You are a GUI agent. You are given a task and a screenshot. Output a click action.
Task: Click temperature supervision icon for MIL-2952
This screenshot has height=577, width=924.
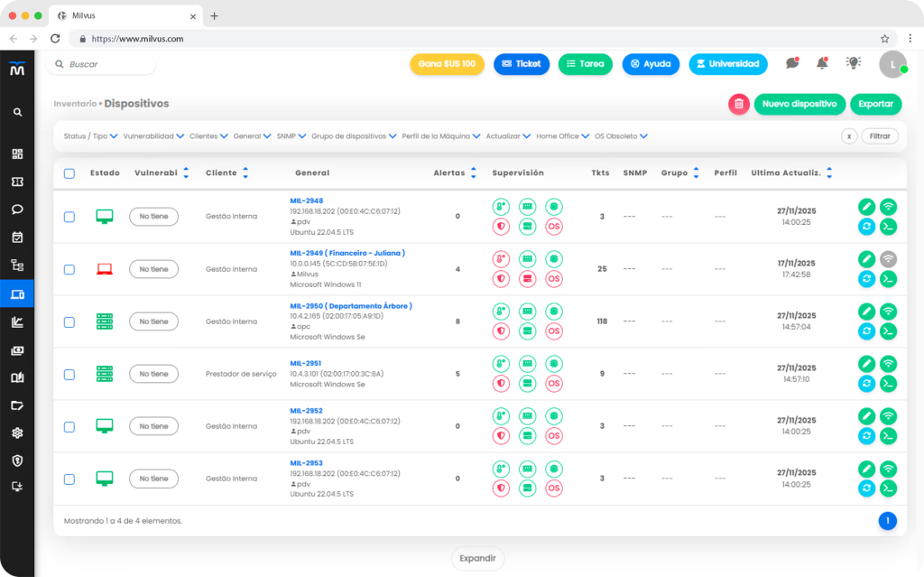[501, 416]
